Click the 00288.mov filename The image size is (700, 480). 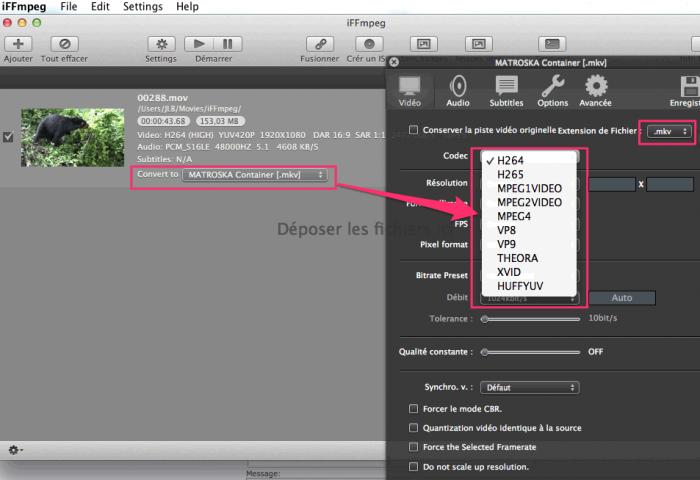[x=162, y=98]
